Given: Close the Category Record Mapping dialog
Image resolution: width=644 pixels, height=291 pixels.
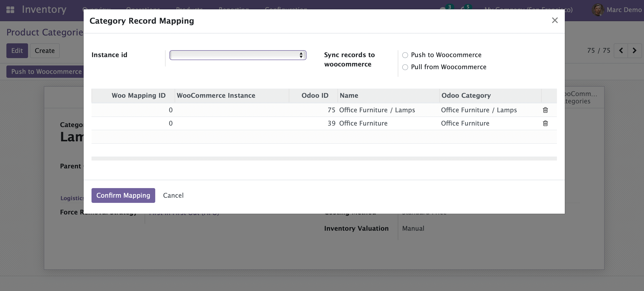Looking at the screenshot, I should pos(554,20).
